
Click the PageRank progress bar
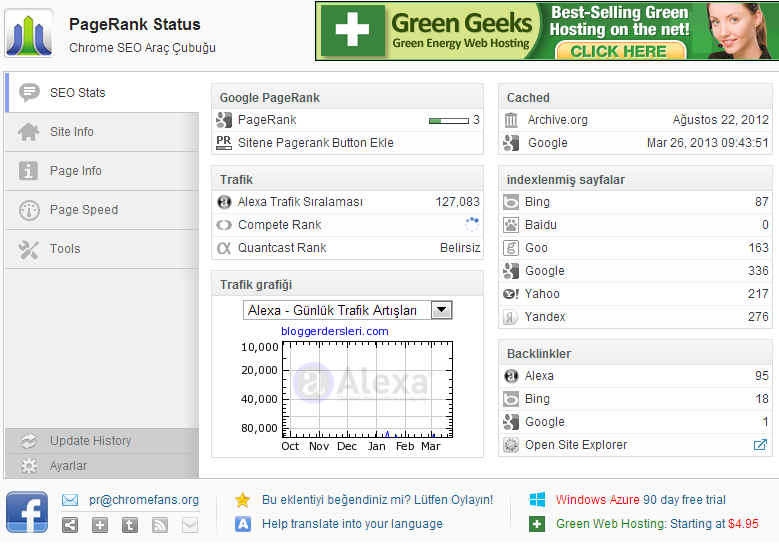(x=449, y=121)
